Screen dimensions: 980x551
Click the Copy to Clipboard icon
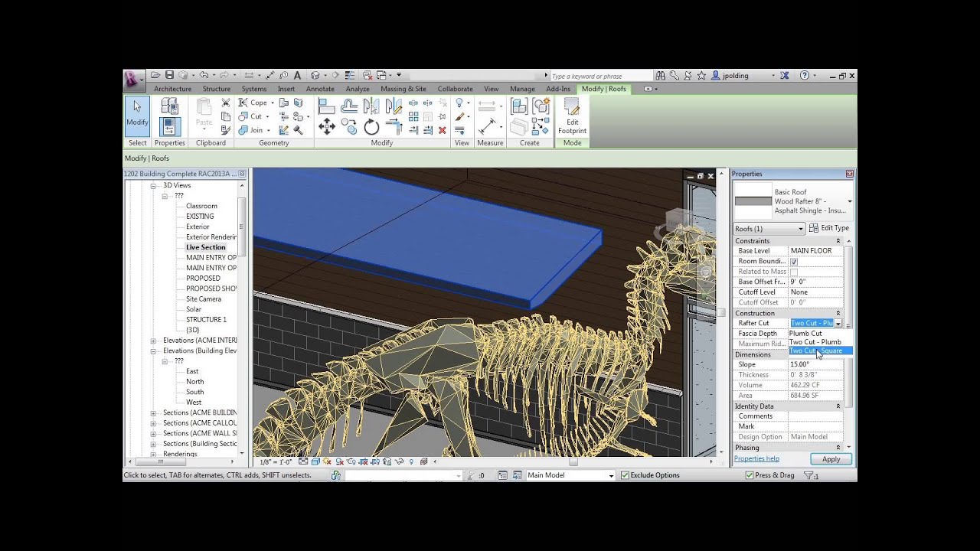click(x=225, y=116)
